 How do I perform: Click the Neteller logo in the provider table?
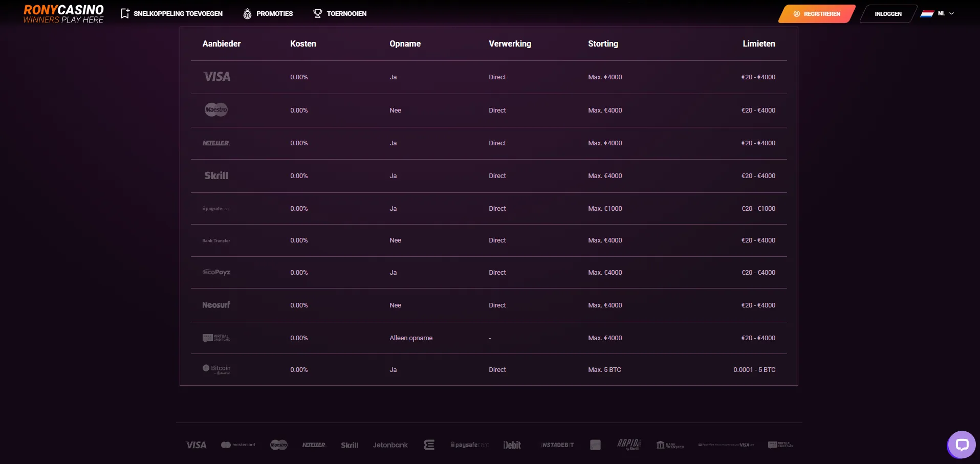click(x=216, y=143)
